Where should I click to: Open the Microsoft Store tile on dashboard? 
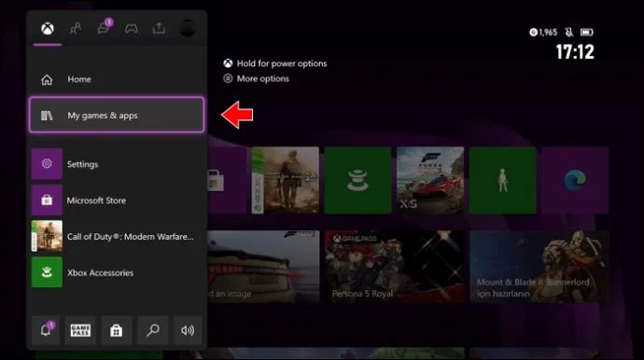click(227, 180)
